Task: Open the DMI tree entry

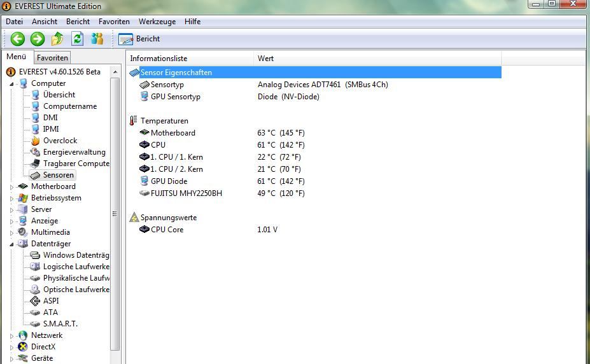Action: 50,118
